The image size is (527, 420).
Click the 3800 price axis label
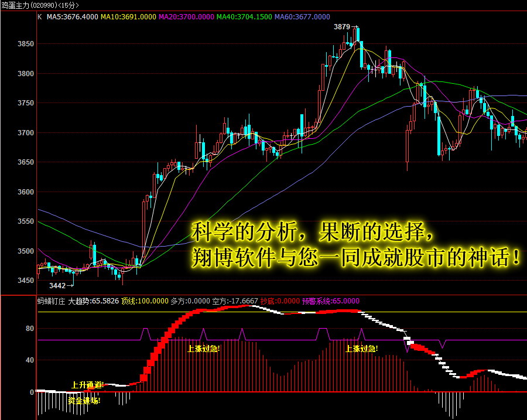(26, 74)
